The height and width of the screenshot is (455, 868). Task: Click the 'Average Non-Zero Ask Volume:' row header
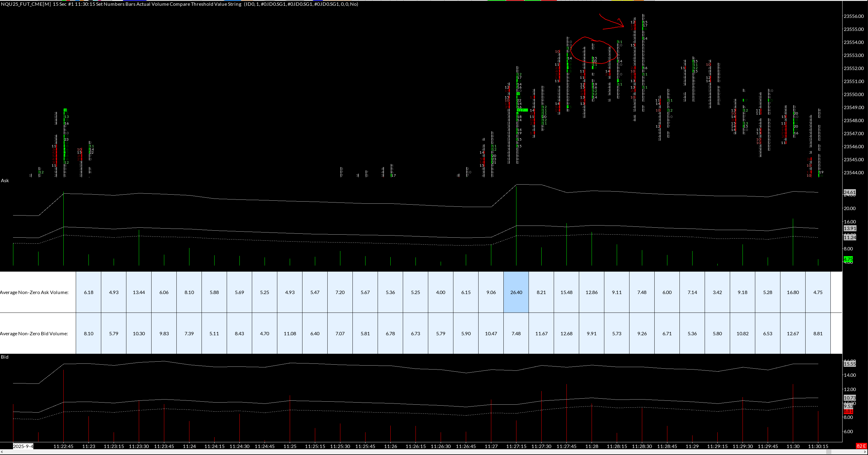point(34,292)
